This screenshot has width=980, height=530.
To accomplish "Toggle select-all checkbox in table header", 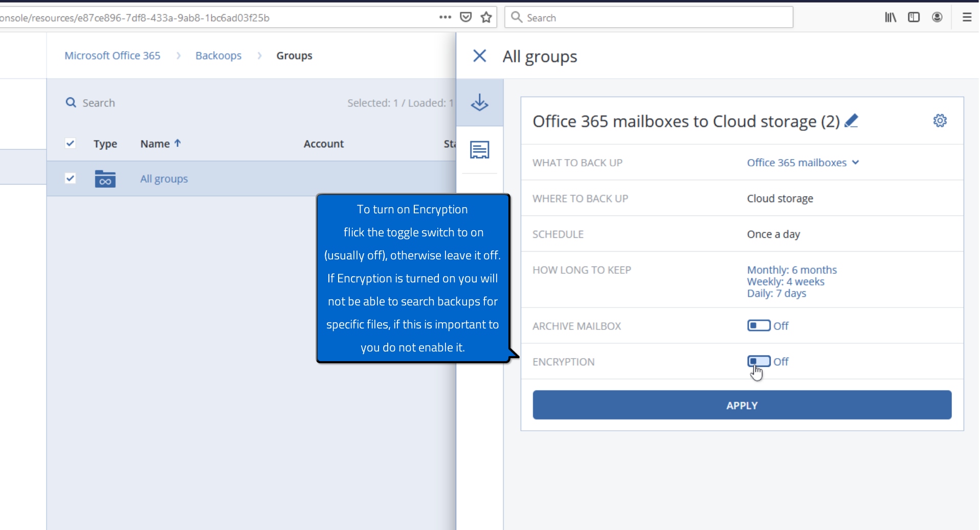I will pyautogui.click(x=71, y=143).
